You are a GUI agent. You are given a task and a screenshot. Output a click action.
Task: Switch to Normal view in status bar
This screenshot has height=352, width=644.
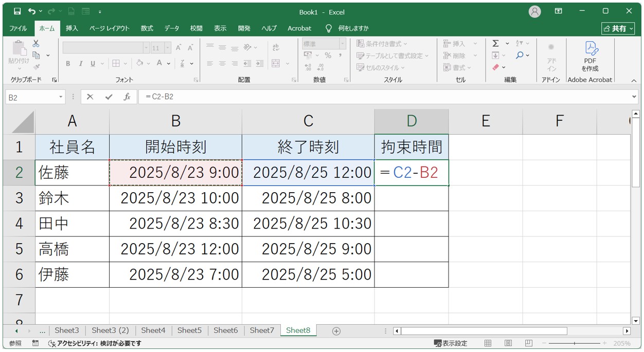tap(488, 343)
